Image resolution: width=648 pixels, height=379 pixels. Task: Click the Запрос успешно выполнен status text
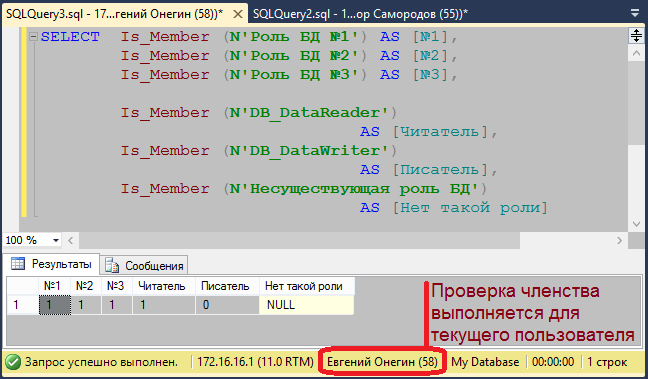click(101, 362)
